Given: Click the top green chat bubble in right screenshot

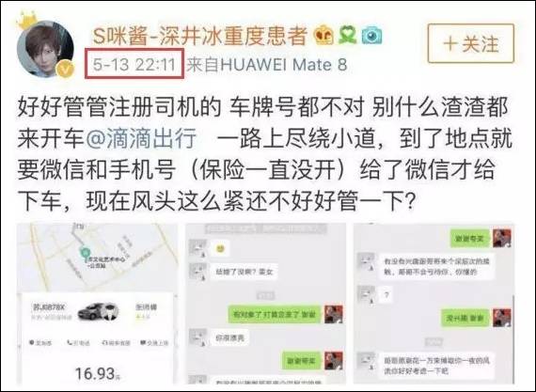Looking at the screenshot, I should [x=471, y=238].
